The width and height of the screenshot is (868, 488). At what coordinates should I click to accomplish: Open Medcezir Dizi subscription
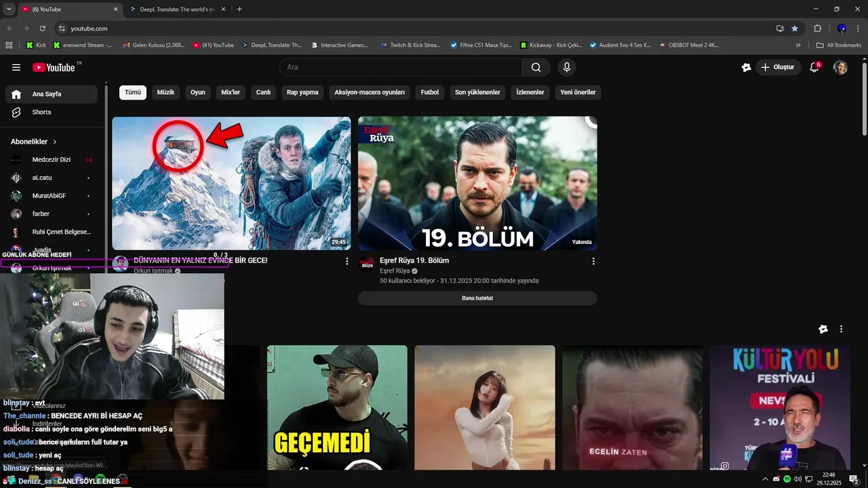click(52, 160)
